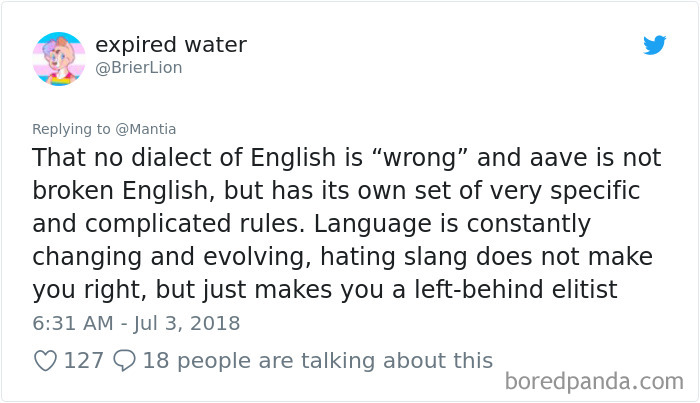The image size is (700, 403).
Task: Click the Replying to label
Action: click(x=71, y=128)
